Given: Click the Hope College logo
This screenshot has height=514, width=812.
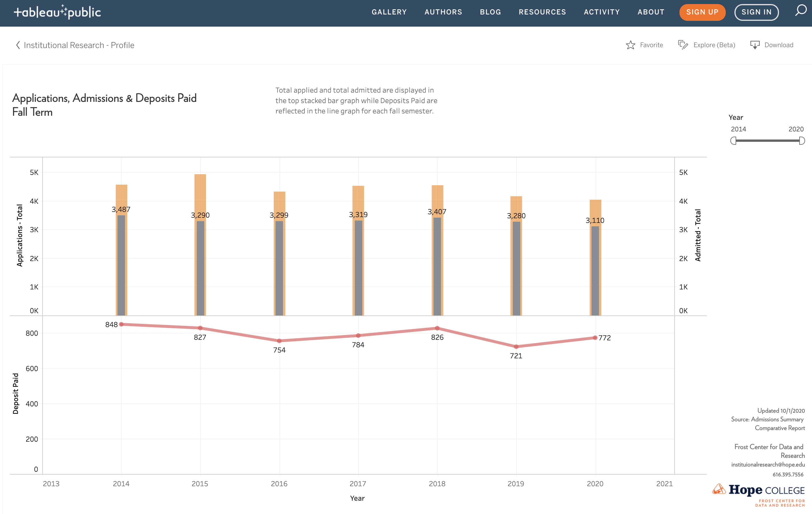Looking at the screenshot, I should click(x=758, y=491).
